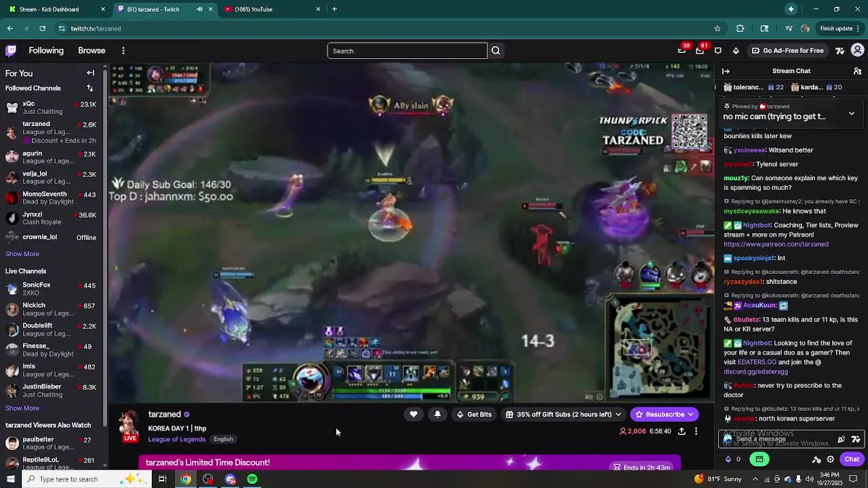Open the 7TV icon in top bar
Image resolution: width=868 pixels, height=488 pixels.
840,51
